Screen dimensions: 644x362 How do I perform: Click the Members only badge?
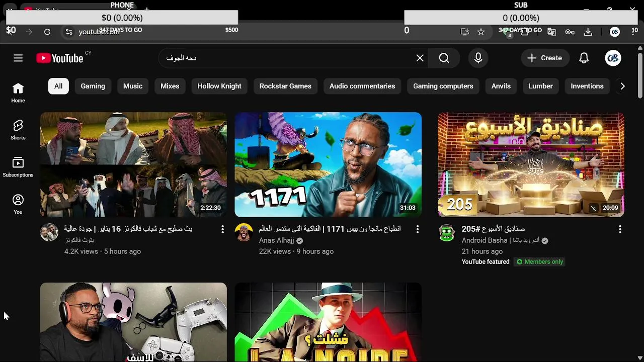(539, 261)
